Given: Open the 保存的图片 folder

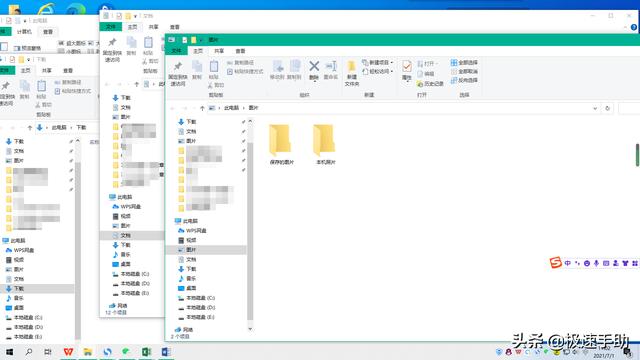Looking at the screenshot, I should click(281, 145).
